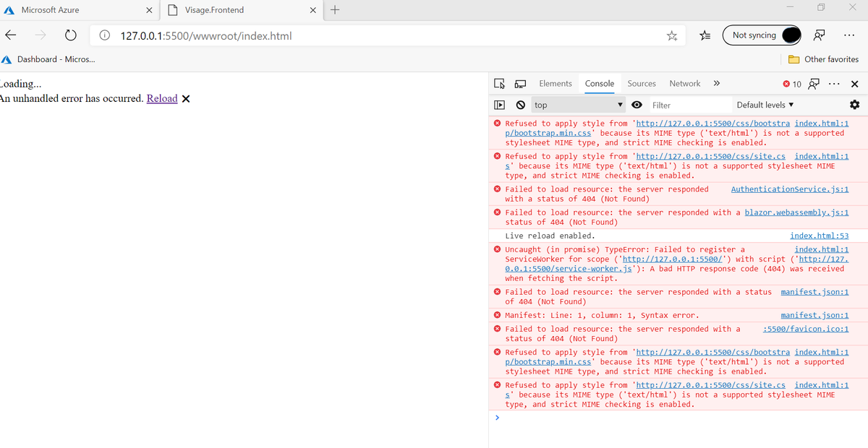Clear console with the ban icon

[x=520, y=105]
